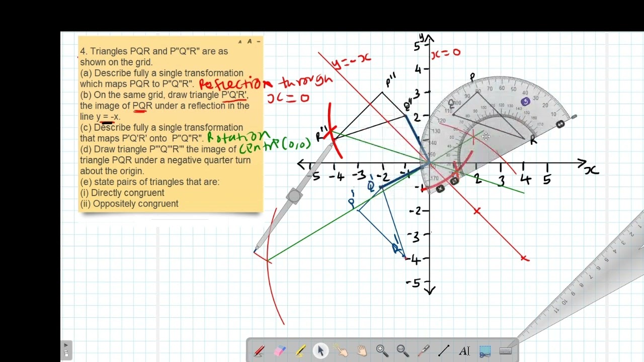Select the compass drawing instrument
Screen dimensions: 644x362
point(294,197)
